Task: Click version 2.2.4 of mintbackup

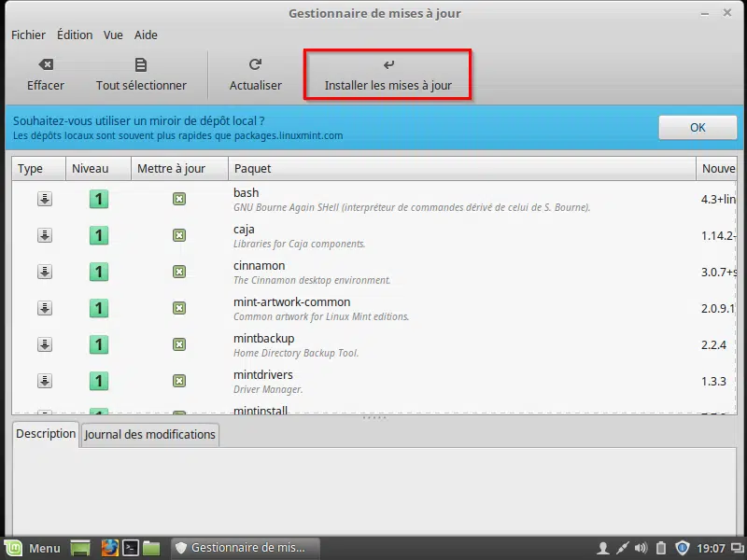Action: (x=713, y=344)
